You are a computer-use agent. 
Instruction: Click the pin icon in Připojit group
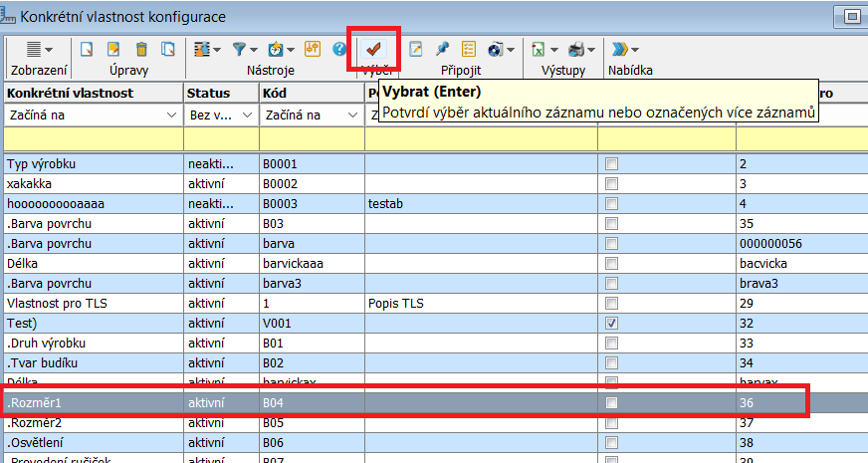443,49
